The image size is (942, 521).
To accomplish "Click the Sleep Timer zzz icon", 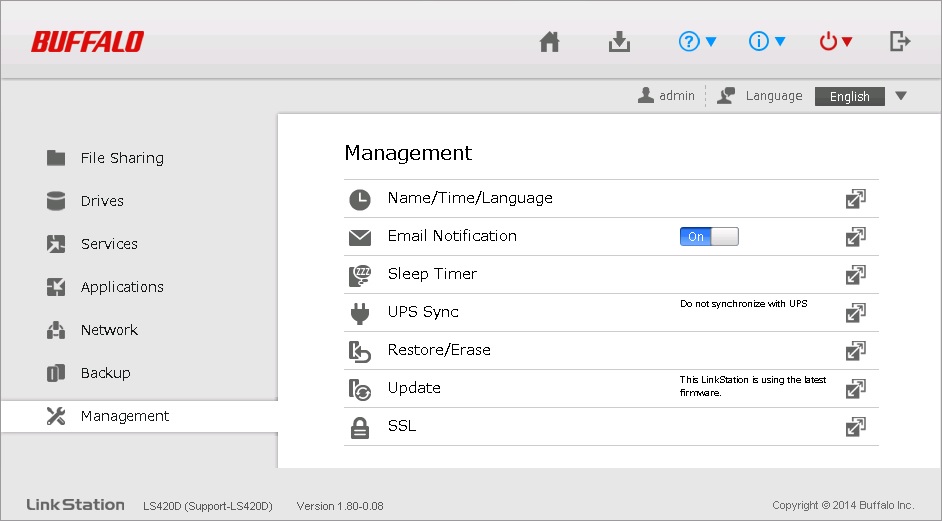I will click(x=360, y=275).
